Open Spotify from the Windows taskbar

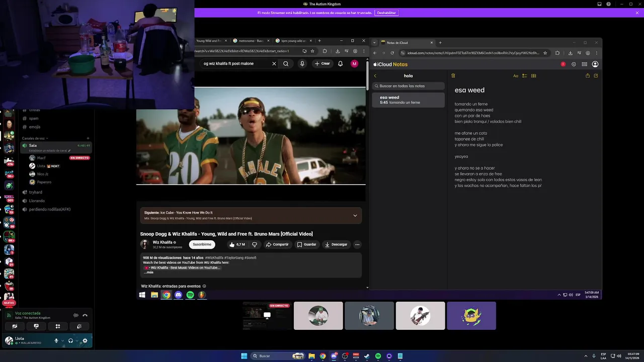click(x=377, y=356)
